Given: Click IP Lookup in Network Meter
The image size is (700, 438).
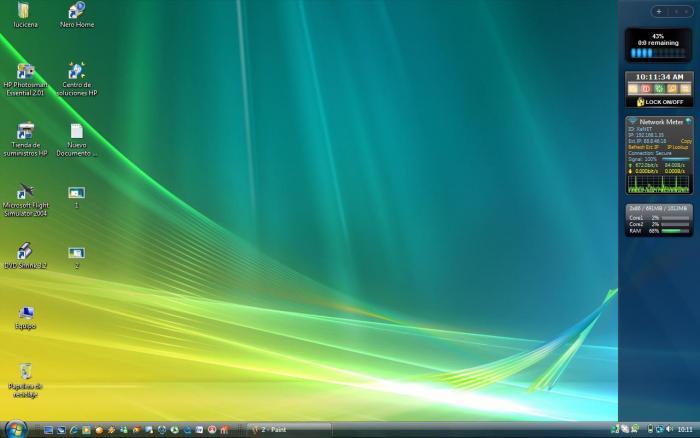Looking at the screenshot, I should pyautogui.click(x=678, y=147).
